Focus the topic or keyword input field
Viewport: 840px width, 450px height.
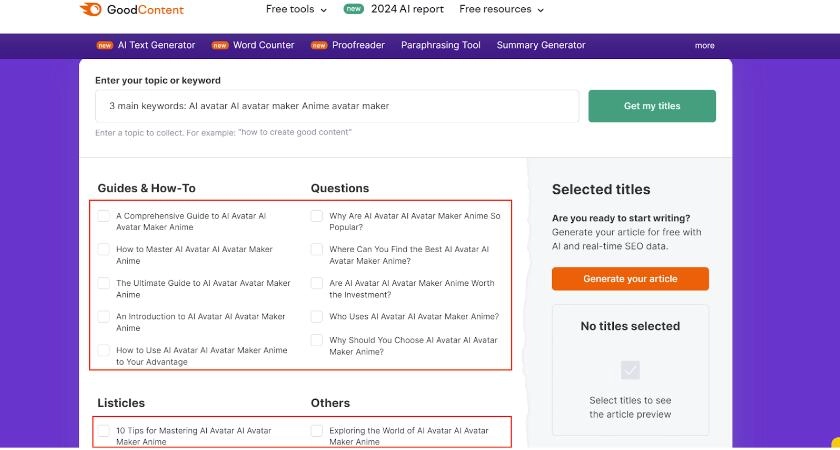tap(337, 106)
